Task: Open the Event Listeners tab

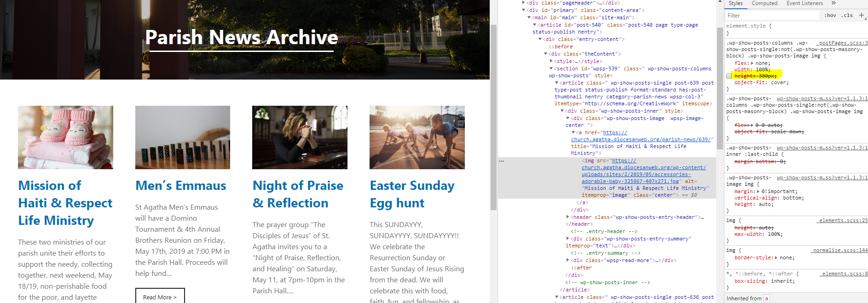Action: click(x=804, y=3)
